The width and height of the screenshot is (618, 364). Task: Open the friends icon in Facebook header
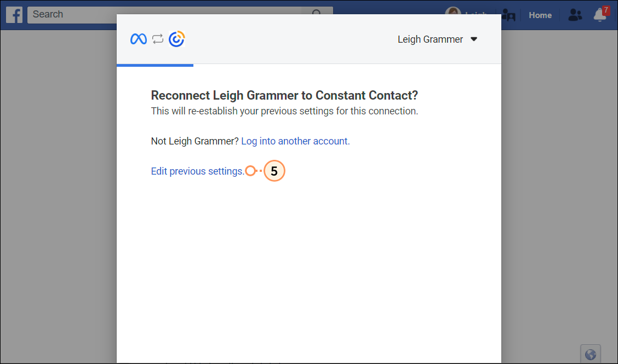click(575, 15)
